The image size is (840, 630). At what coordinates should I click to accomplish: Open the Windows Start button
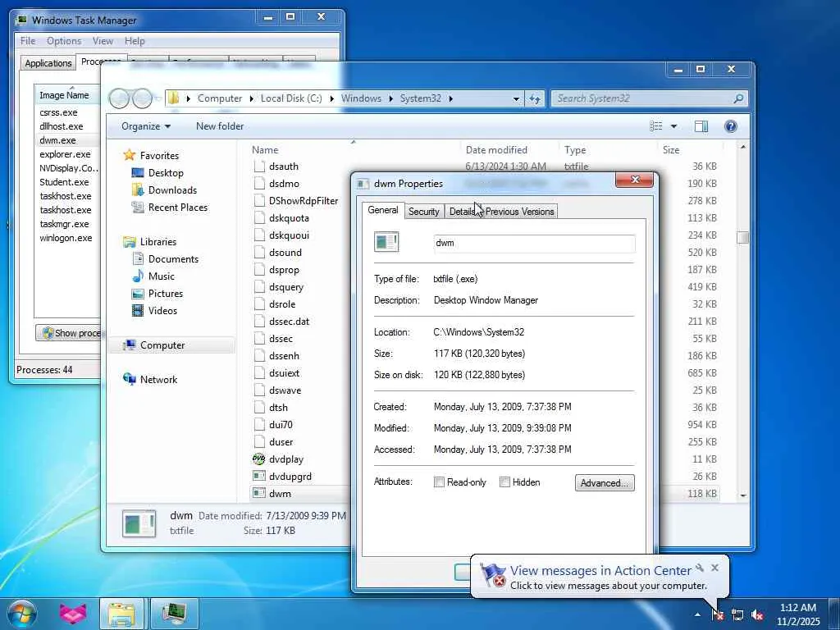[21, 614]
